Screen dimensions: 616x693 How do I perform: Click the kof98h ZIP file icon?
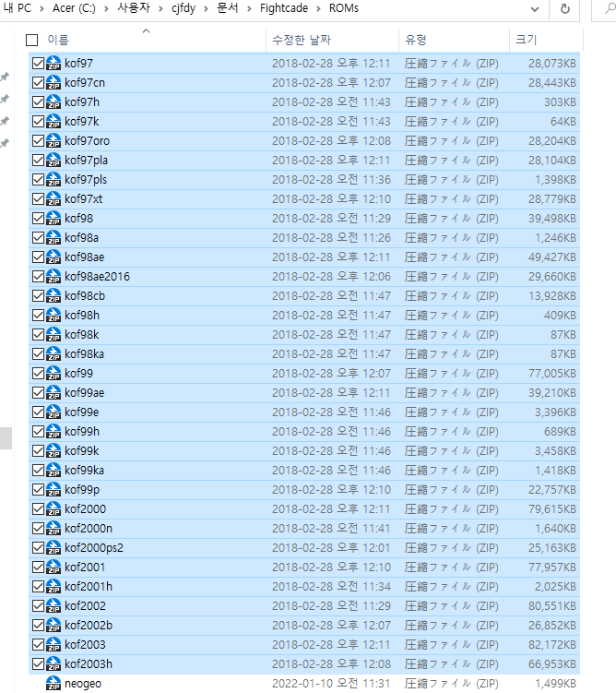coord(53,315)
